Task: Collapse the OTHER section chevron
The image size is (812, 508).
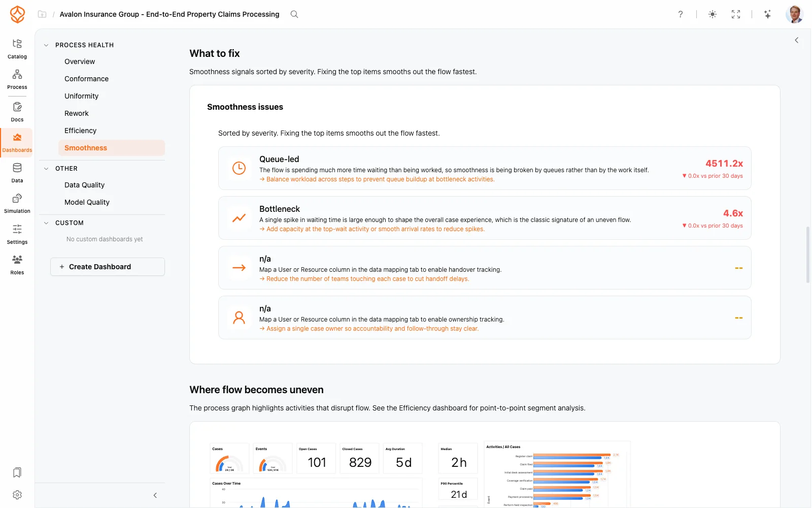Action: click(x=46, y=169)
